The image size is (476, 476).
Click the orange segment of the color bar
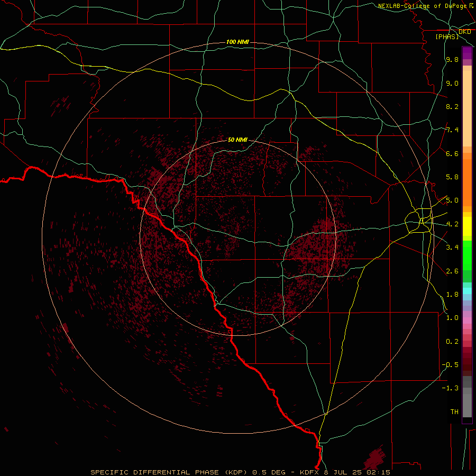467,183
